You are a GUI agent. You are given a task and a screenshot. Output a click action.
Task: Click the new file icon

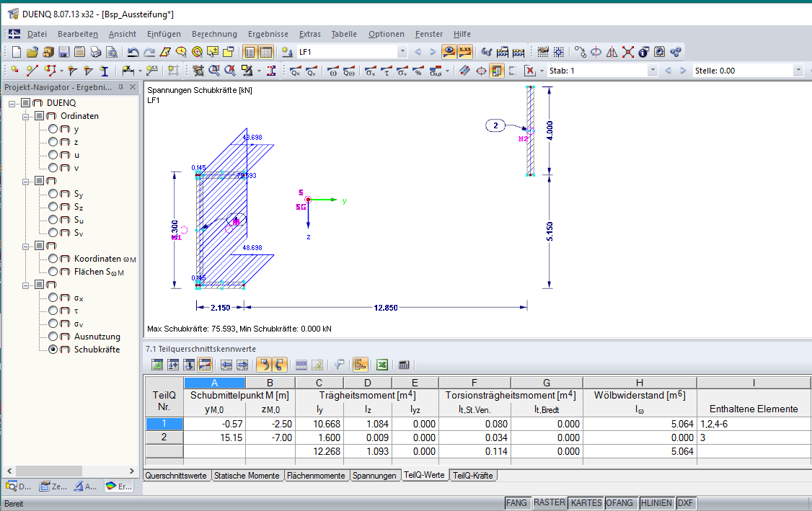tap(17, 52)
